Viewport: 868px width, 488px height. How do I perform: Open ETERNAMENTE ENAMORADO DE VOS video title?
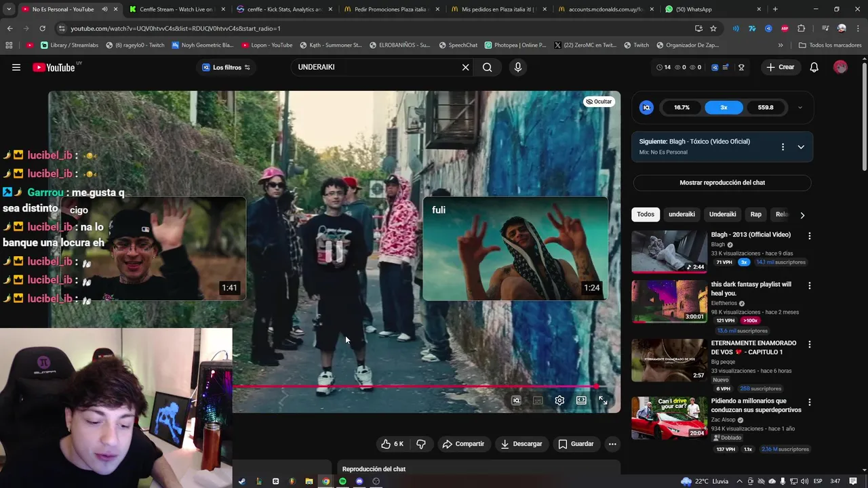pyautogui.click(x=753, y=348)
